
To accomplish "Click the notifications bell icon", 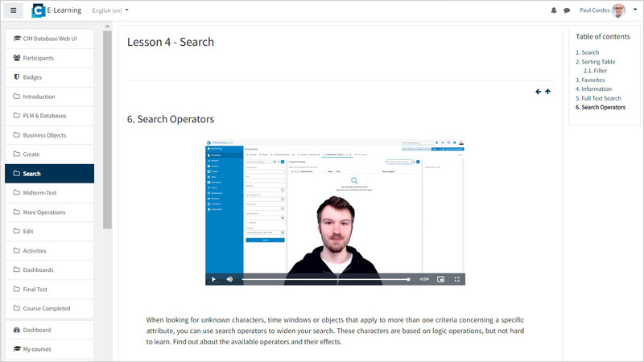I will tap(554, 10).
